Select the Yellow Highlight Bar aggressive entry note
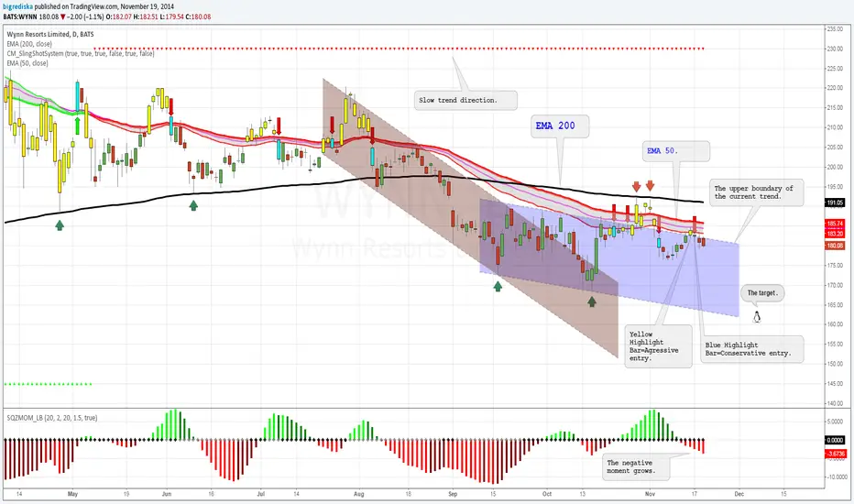854x504 pixels. point(659,346)
